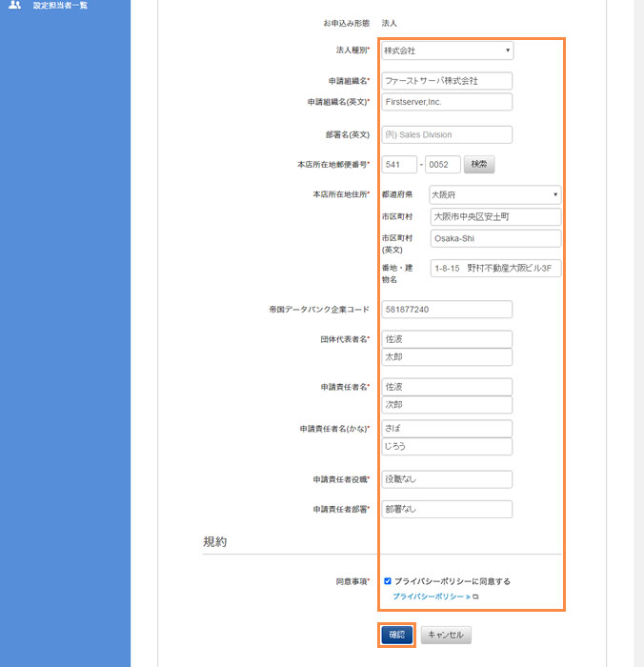Click the 検索 postal code search button
Viewport: 644px width, 667px height.
pos(479,164)
